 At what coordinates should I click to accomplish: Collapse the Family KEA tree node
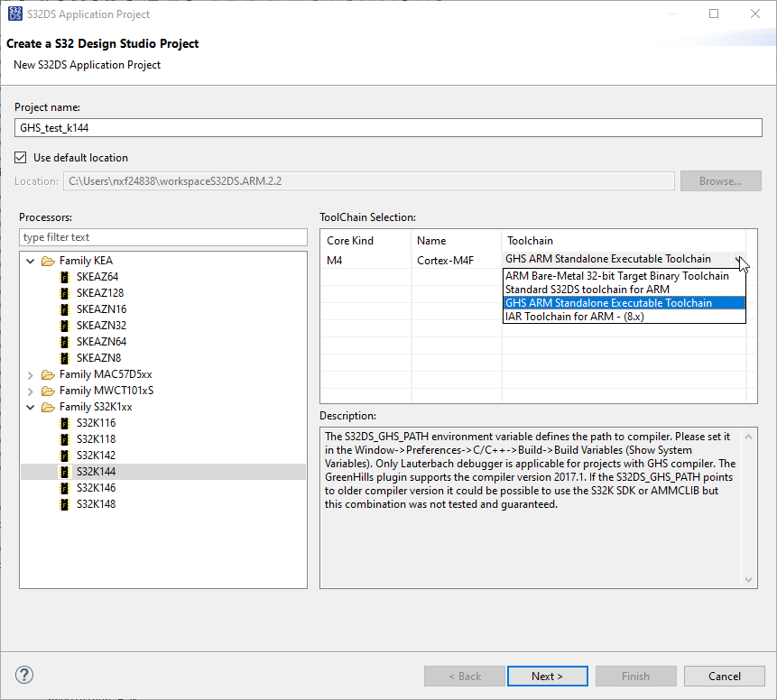tap(30, 260)
